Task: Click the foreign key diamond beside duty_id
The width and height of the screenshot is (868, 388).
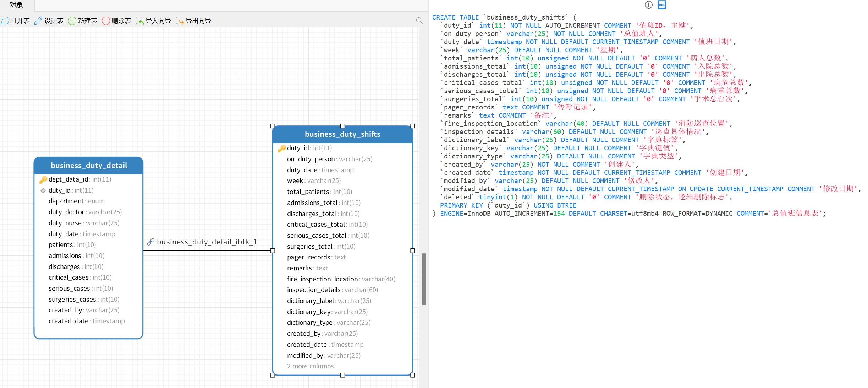Action: pos(43,190)
